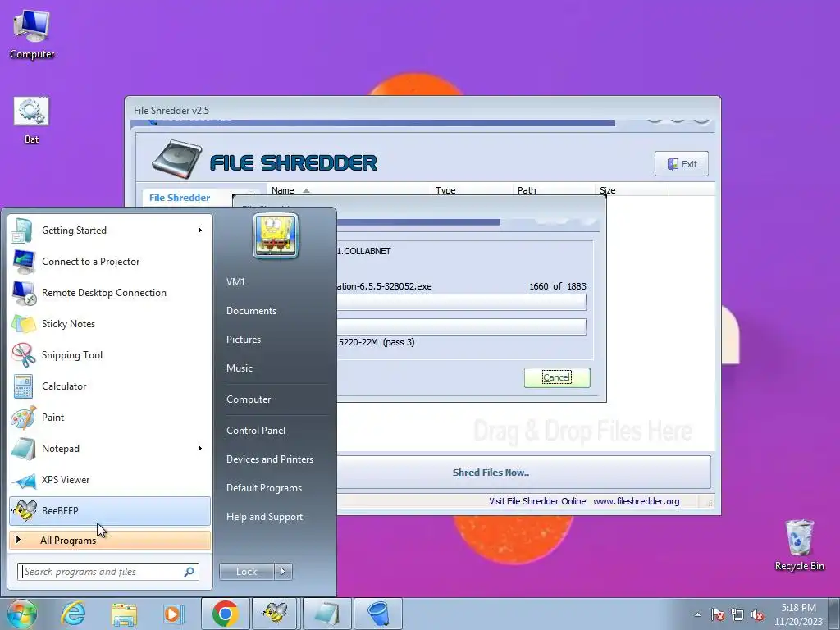Open Default Programs
The width and height of the screenshot is (840, 630).
pyautogui.click(x=264, y=488)
